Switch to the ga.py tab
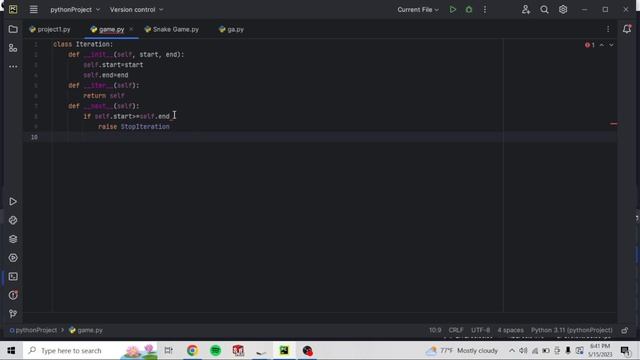The image size is (640, 360). [x=231, y=29]
